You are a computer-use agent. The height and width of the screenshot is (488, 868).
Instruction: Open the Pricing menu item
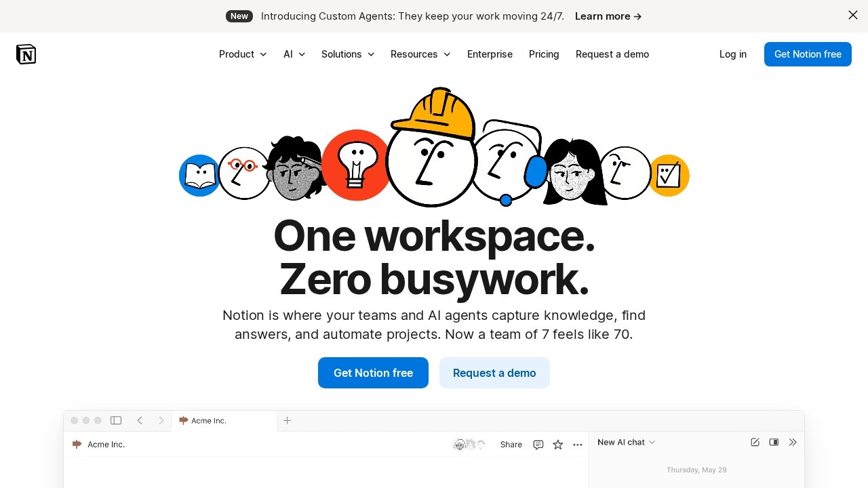(x=544, y=54)
